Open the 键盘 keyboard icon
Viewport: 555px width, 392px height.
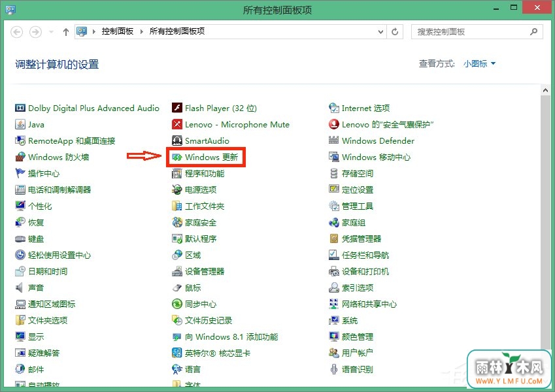(20, 239)
